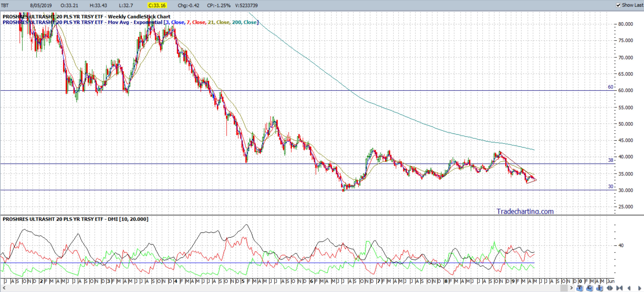Click the blue 'T' chart tool icon
This screenshot has width=644, height=292.
[x=580, y=288]
